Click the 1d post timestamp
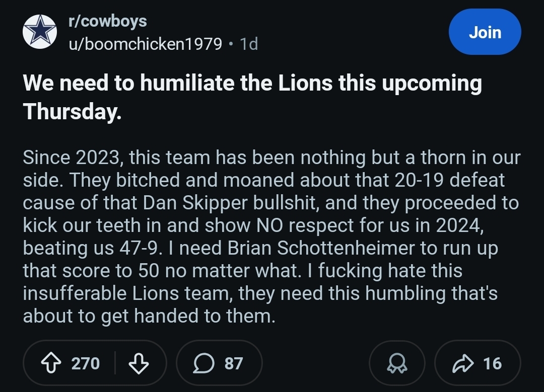Image resolution: width=544 pixels, height=392 pixels. pyautogui.click(x=249, y=44)
